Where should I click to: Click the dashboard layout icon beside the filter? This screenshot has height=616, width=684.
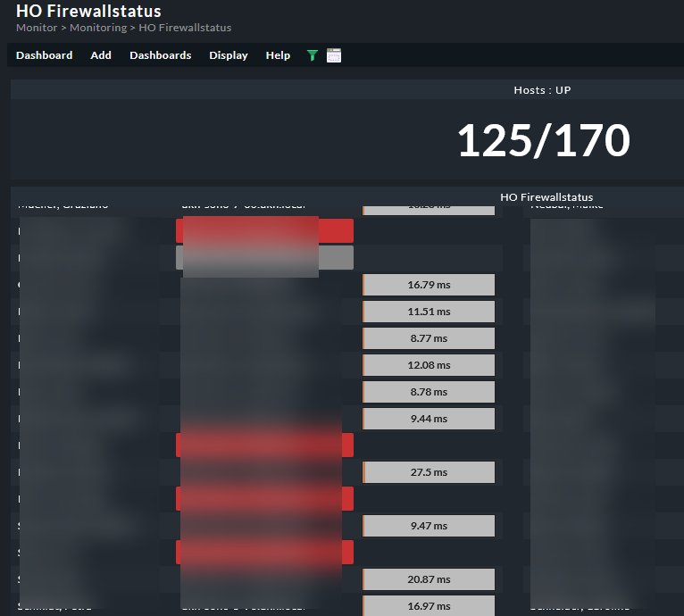pos(334,55)
